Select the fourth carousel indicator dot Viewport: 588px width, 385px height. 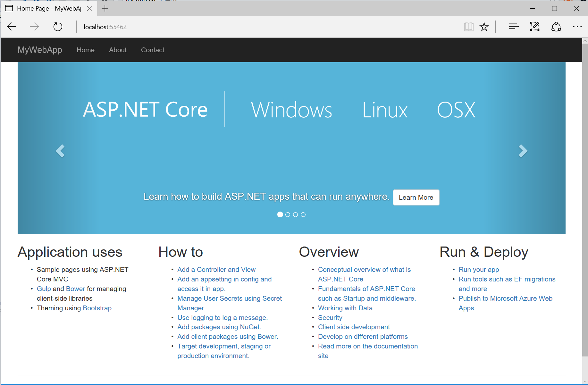point(303,215)
